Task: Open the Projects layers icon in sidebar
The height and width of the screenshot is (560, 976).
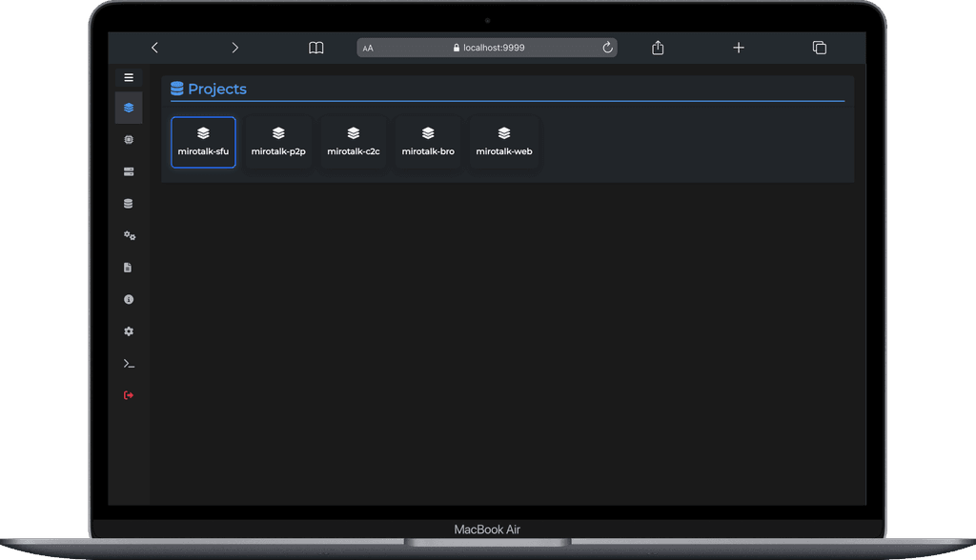Action: coord(129,108)
